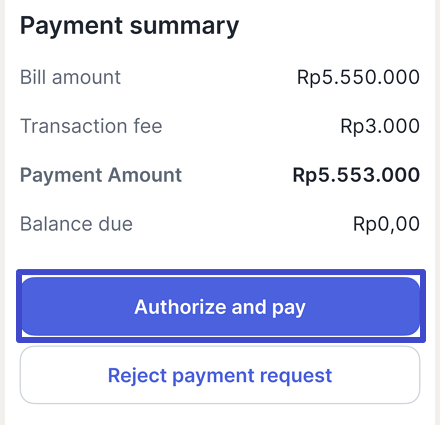Select the Rp3.000 fee value
The width and height of the screenshot is (440, 425).
pos(380,126)
